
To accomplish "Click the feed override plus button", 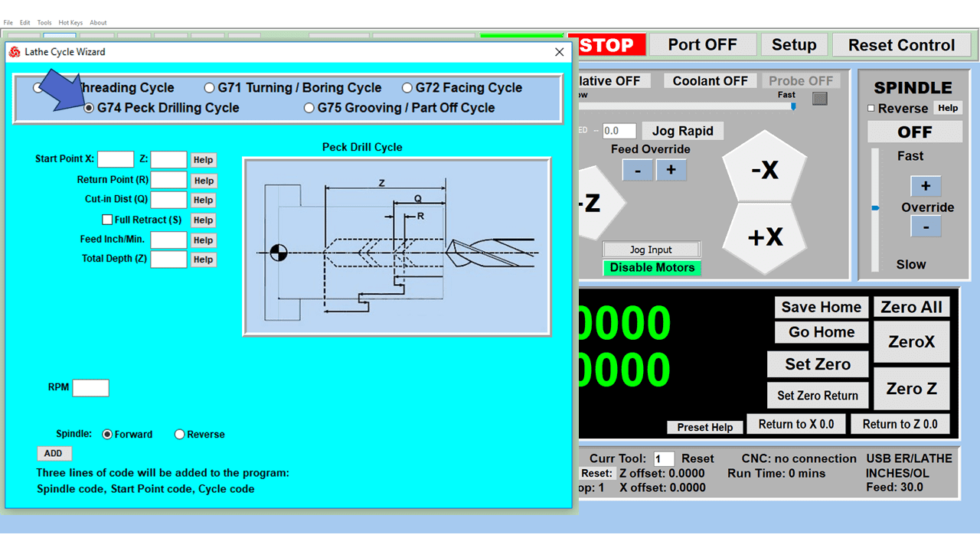I will pos(671,170).
